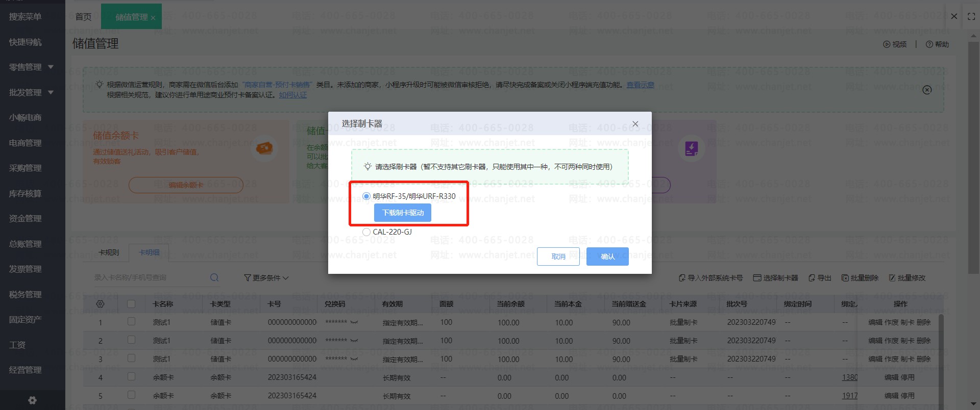Go to 经营管理

tap(26, 370)
